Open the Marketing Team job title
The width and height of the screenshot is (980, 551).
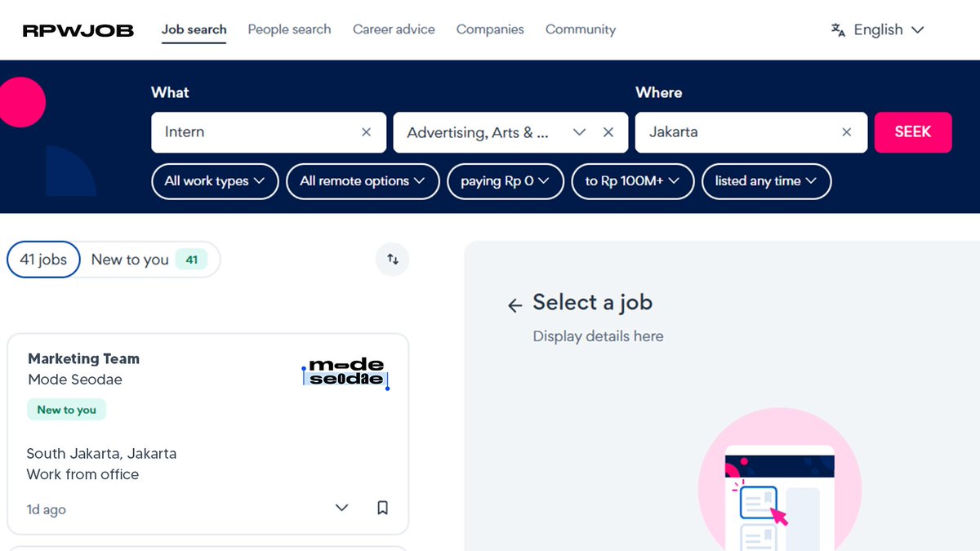83,358
